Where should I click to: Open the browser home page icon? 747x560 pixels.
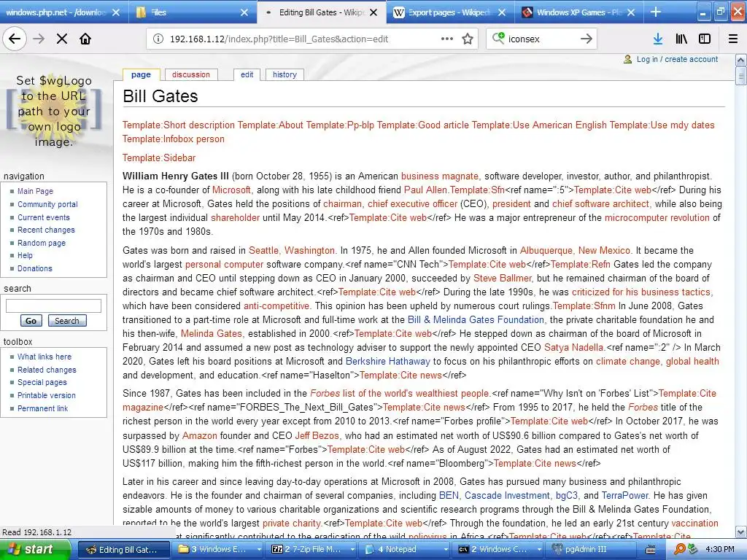85,39
